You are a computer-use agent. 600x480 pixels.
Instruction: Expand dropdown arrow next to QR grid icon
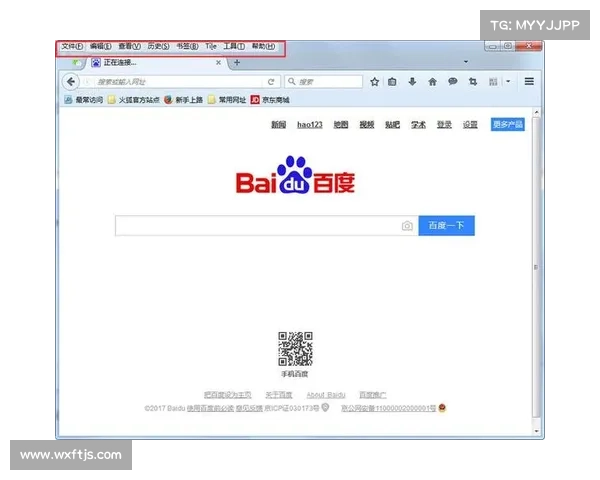click(508, 82)
